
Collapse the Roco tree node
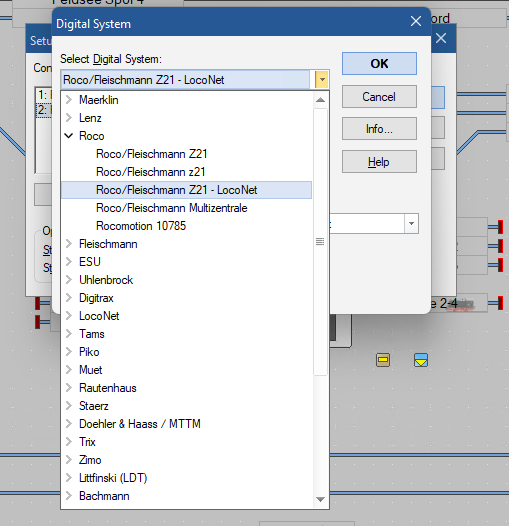(69, 136)
